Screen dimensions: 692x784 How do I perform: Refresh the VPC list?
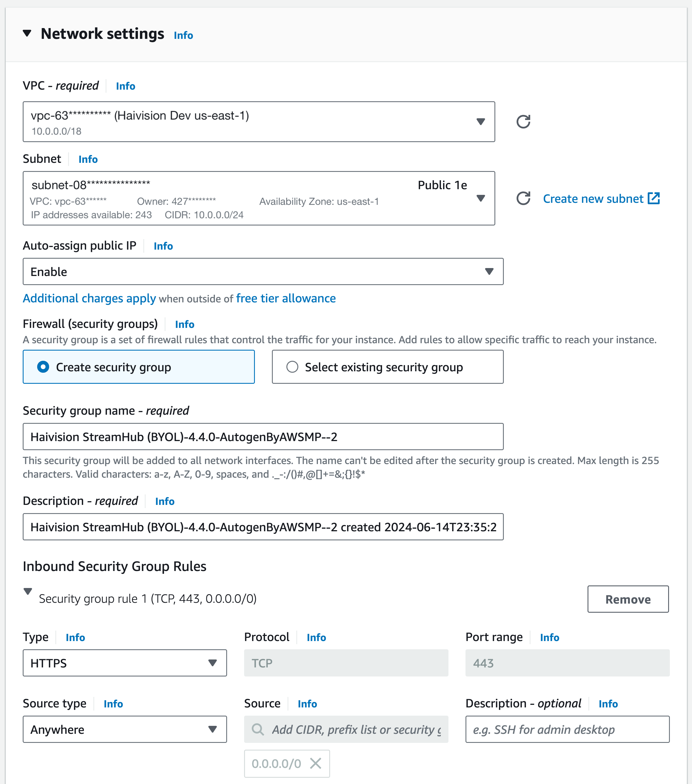[523, 122]
